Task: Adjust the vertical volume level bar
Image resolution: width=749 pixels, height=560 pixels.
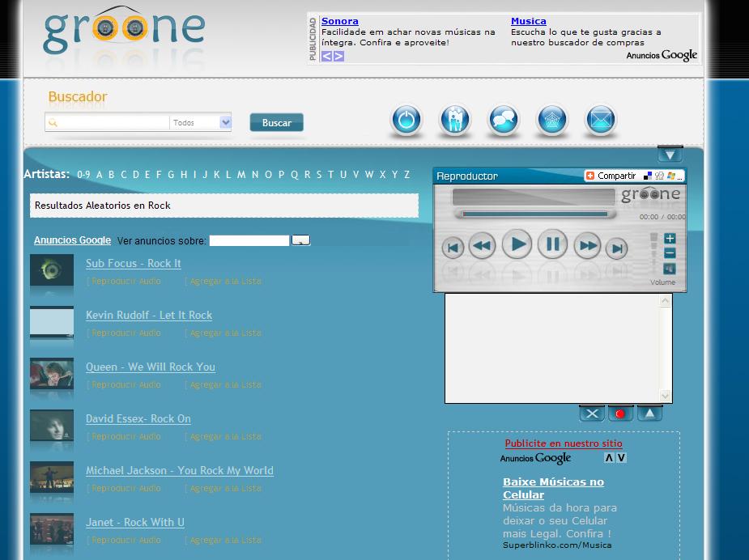Action: [654, 253]
